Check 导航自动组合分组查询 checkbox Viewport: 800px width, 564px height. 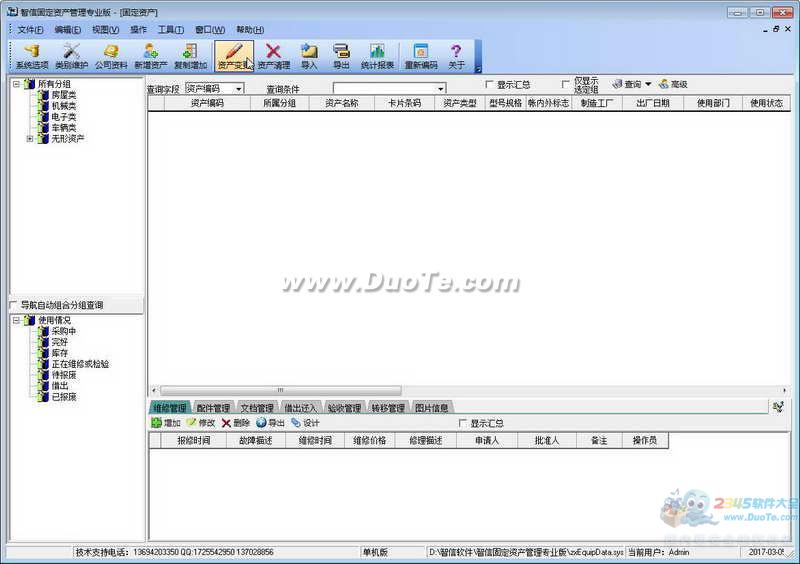[x=13, y=305]
